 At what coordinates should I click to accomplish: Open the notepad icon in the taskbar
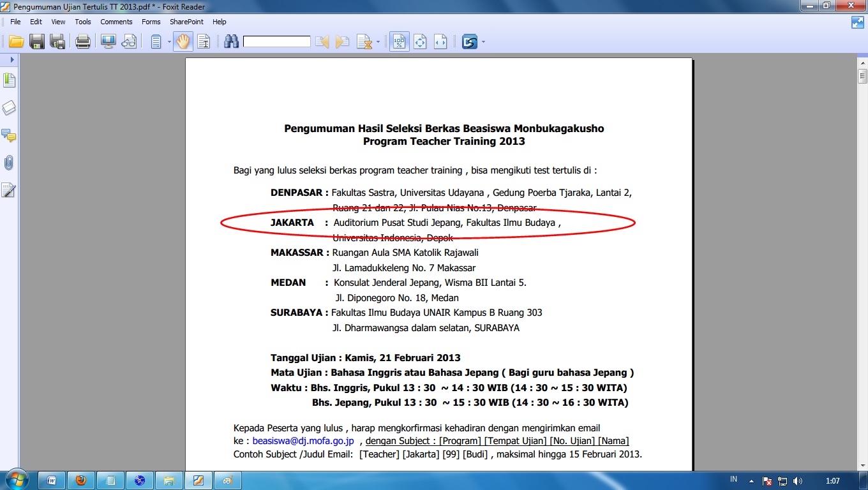click(110, 480)
